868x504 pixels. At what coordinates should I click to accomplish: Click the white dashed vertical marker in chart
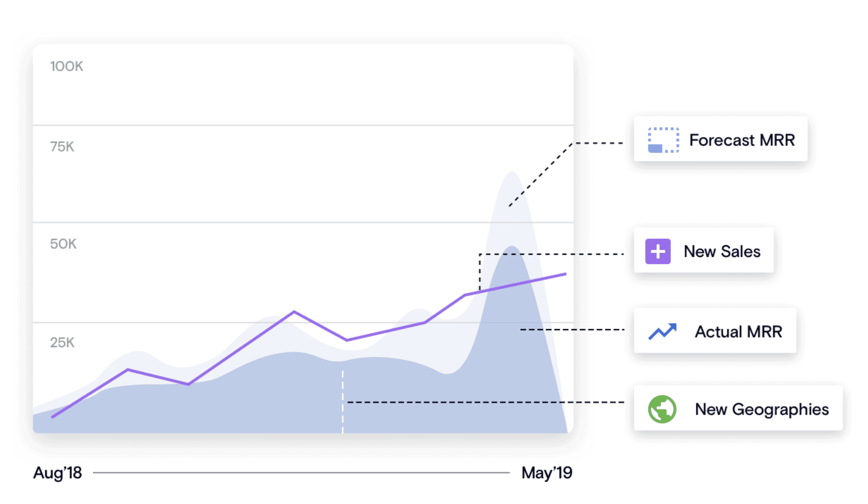pos(343,401)
